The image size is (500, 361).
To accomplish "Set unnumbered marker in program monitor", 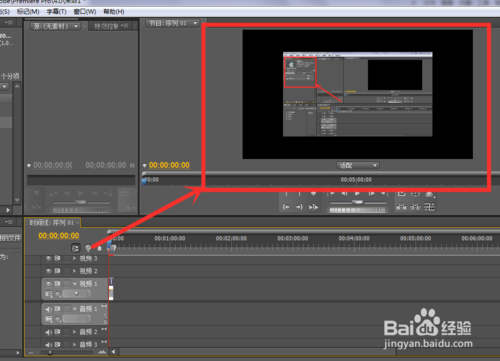I will [313, 193].
